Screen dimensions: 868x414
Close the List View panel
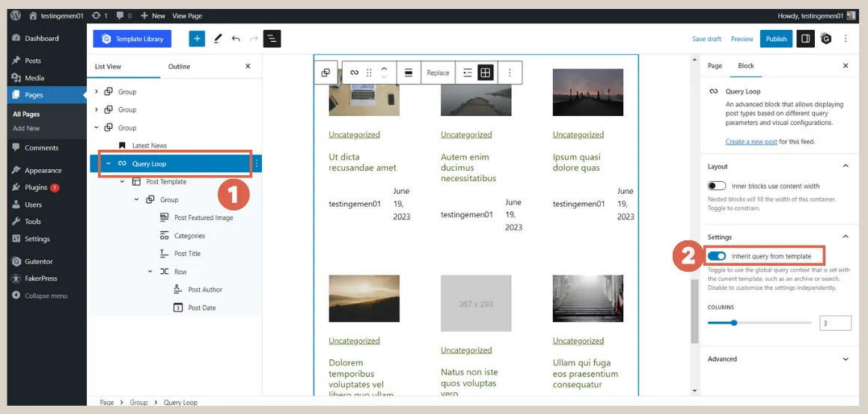pos(248,67)
